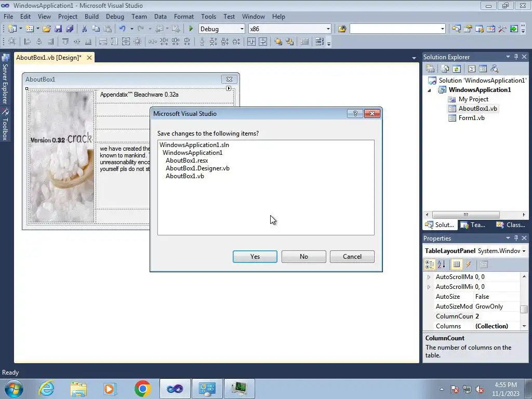Collapse the WindowsApplication1 project node
The width and height of the screenshot is (532, 399).
(429, 90)
